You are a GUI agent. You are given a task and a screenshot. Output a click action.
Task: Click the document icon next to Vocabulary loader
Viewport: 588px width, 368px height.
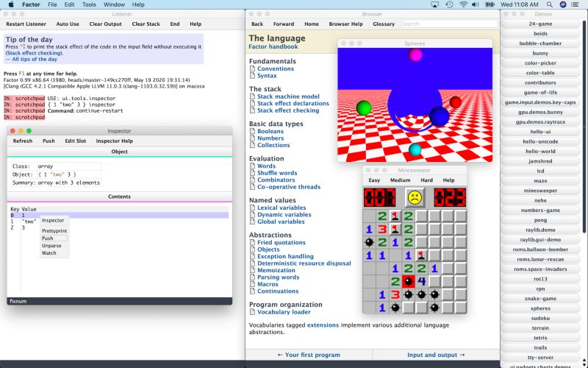coord(252,312)
